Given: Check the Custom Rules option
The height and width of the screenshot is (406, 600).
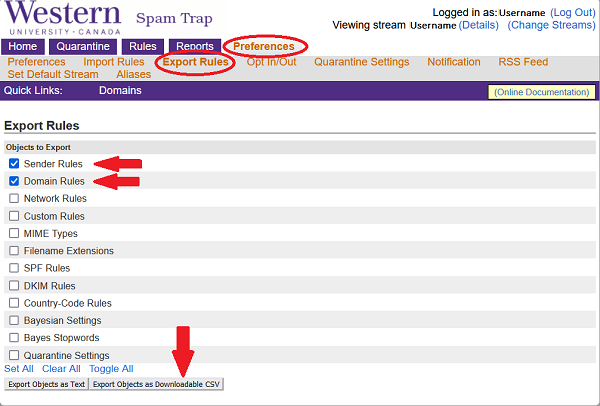Looking at the screenshot, I should point(14,216).
